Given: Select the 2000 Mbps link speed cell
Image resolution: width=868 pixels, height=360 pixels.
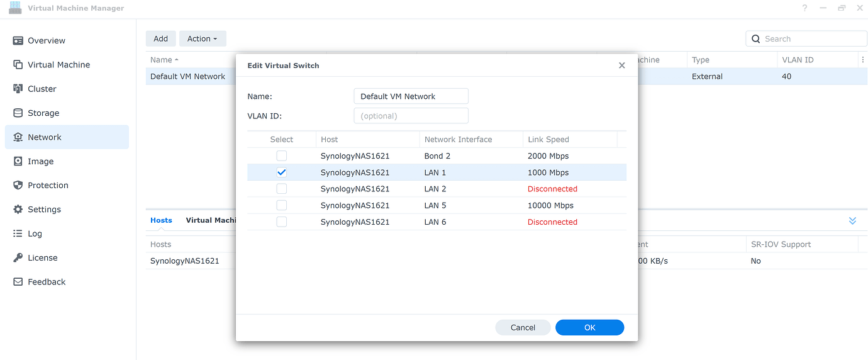Looking at the screenshot, I should point(548,156).
